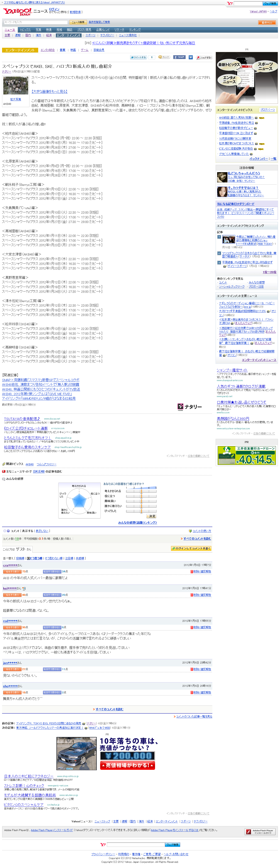Click collapse comments minus icon

click(x=9, y=531)
